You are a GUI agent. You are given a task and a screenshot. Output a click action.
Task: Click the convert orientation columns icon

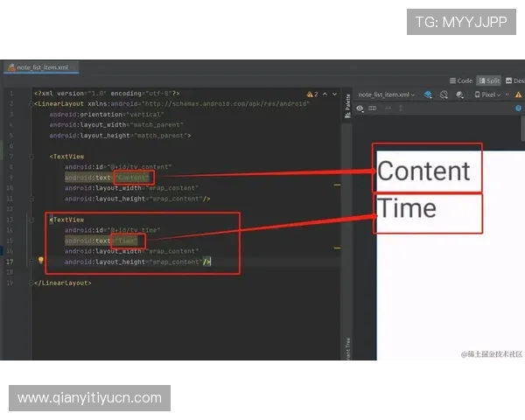[373, 108]
